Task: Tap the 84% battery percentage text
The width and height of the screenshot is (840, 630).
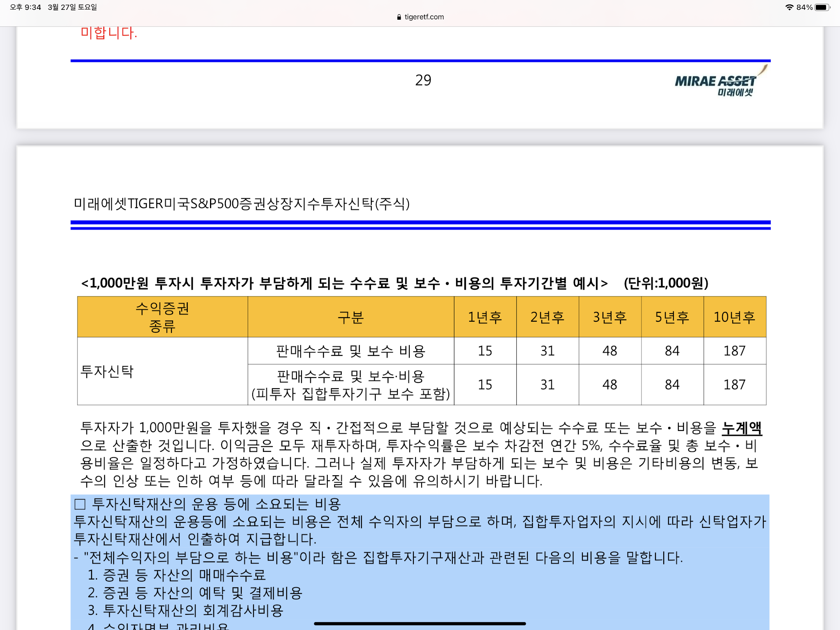Action: [804, 7]
